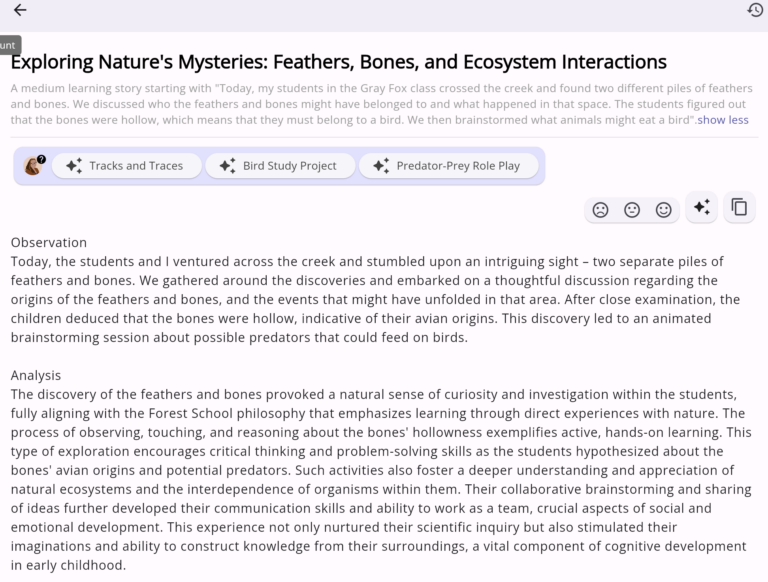Click the AI sparkle regenerate button
This screenshot has width=768, height=582.
[702, 207]
